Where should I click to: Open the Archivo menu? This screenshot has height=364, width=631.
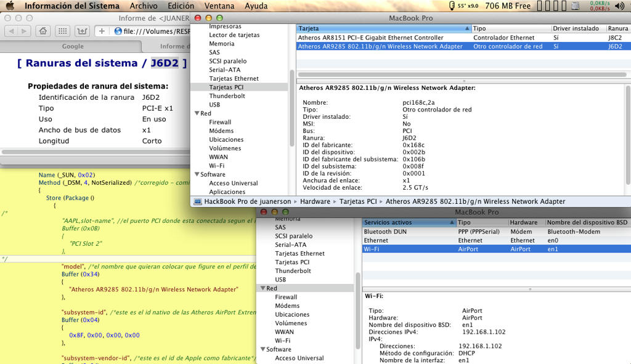(x=143, y=6)
